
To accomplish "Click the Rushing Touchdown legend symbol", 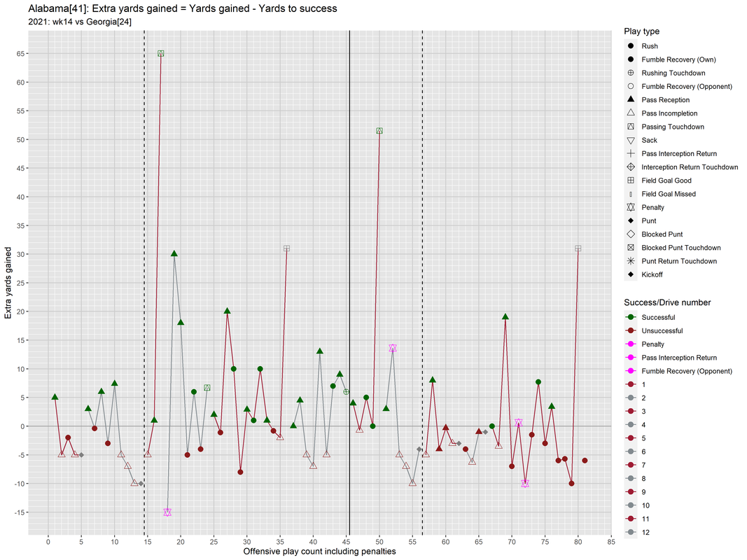I will [631, 73].
